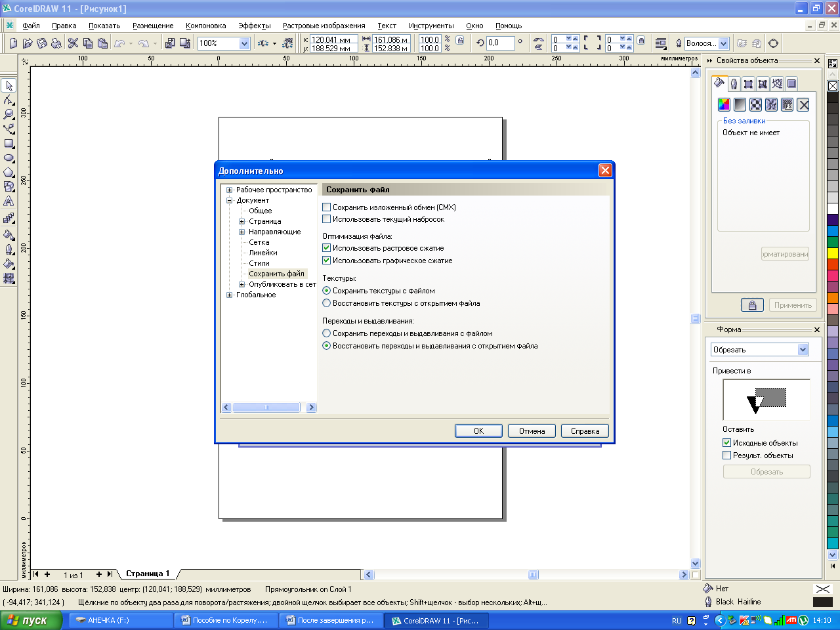
Task: Click the Print icon in toolbar
Action: (56, 43)
